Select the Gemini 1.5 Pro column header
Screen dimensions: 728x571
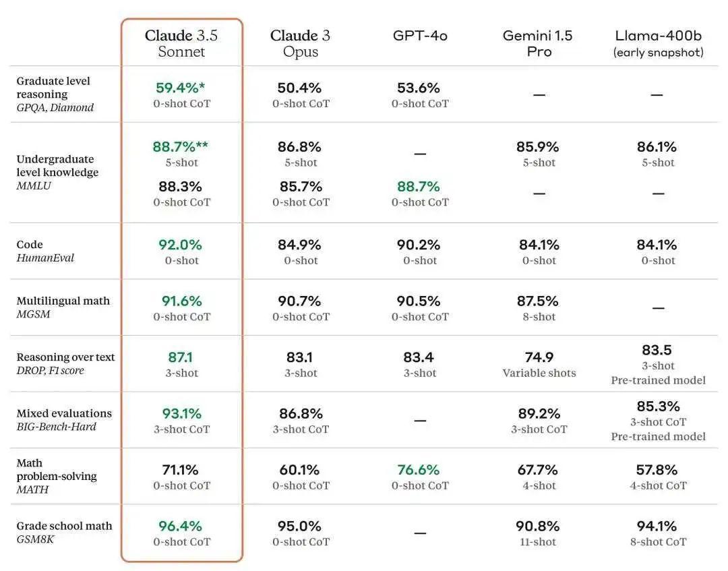[x=538, y=43]
